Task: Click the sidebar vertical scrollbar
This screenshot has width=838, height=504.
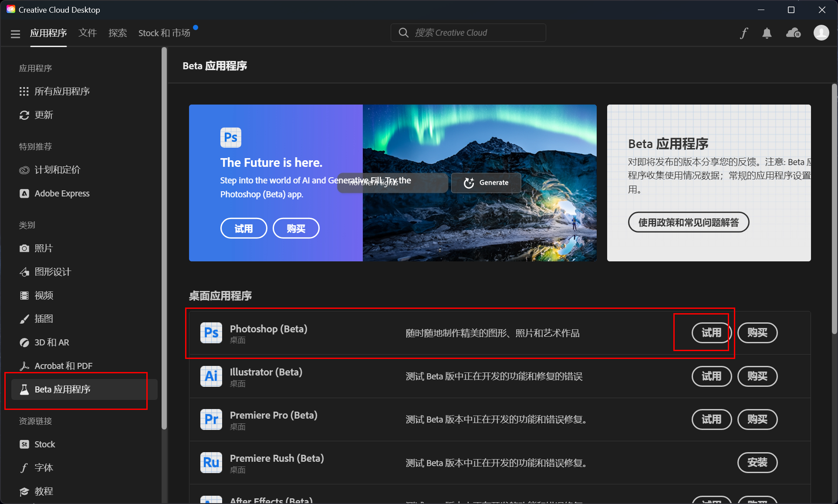Action: pos(164,239)
